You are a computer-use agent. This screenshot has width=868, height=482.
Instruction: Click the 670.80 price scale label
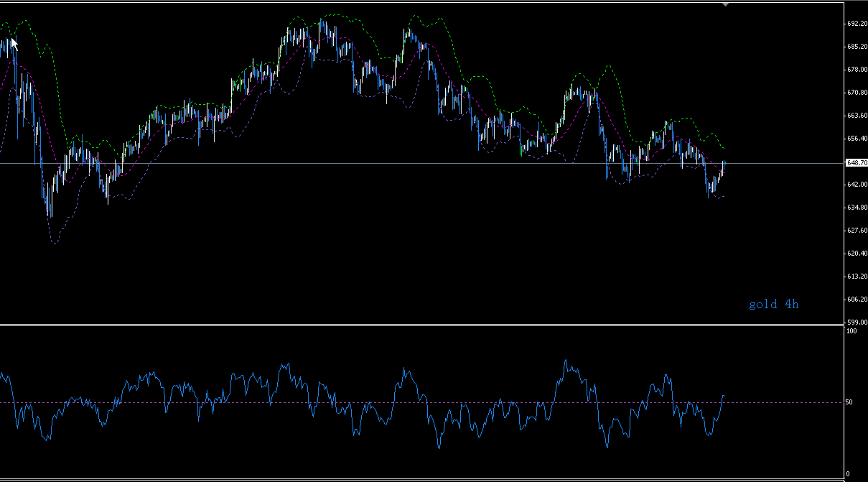[x=857, y=93]
